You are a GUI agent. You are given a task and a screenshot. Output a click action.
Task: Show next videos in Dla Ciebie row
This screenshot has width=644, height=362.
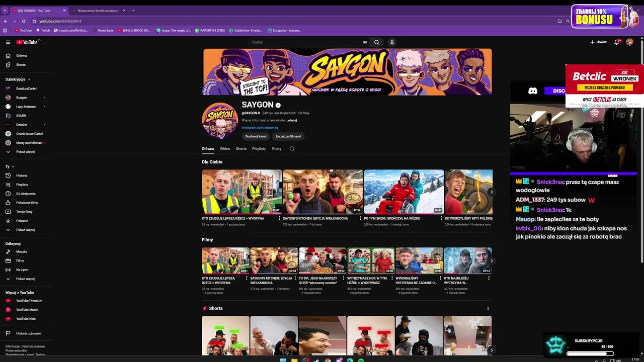(x=492, y=192)
